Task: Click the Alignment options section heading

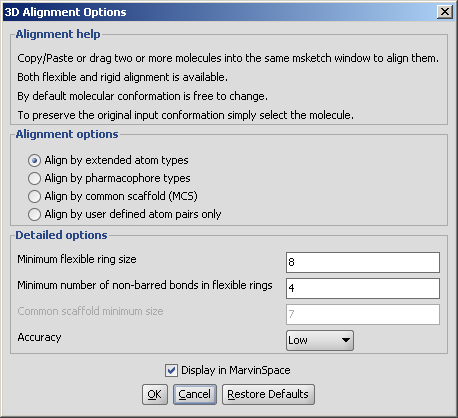Action: pyautogui.click(x=67, y=134)
